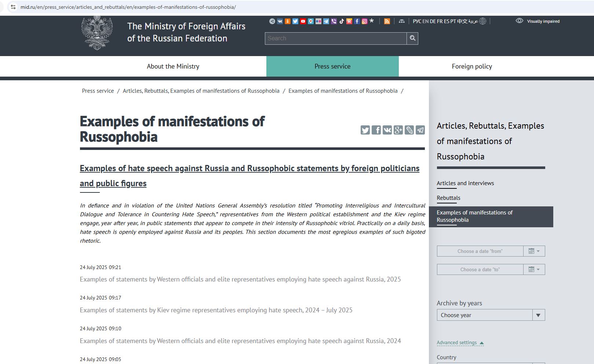
Task: Switch language to FR
Action: (x=440, y=21)
